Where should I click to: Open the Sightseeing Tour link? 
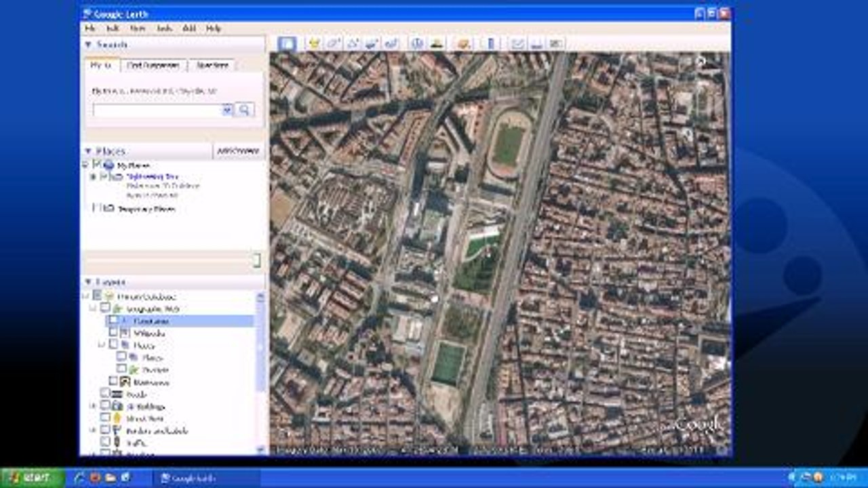click(x=152, y=177)
